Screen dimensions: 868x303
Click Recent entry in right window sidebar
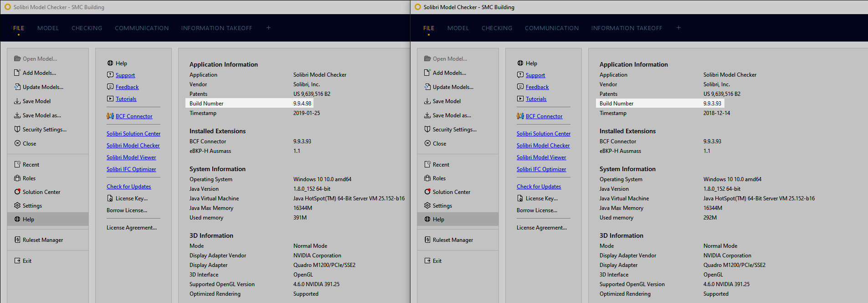pos(458,164)
